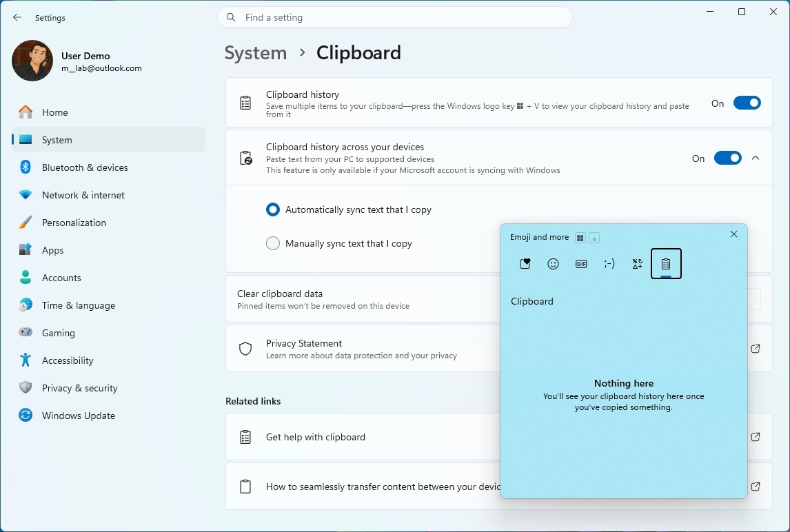
Task: Navigate to System in the breadcrumb
Action: 255,52
